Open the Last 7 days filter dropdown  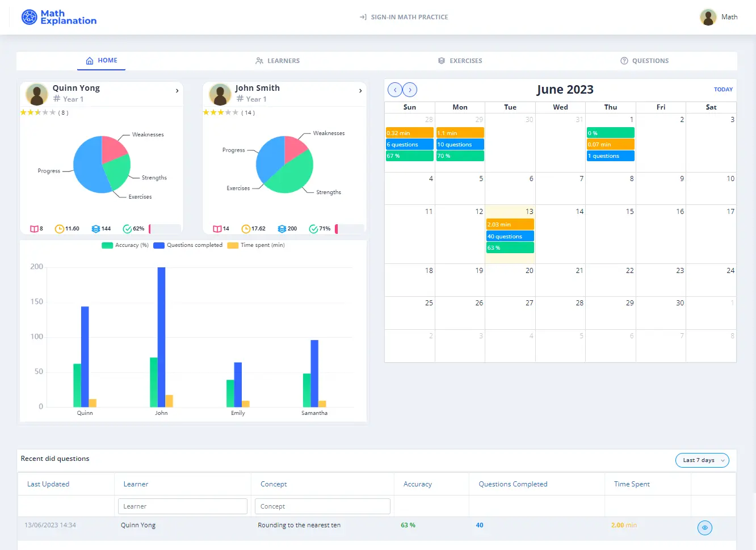pyautogui.click(x=702, y=460)
